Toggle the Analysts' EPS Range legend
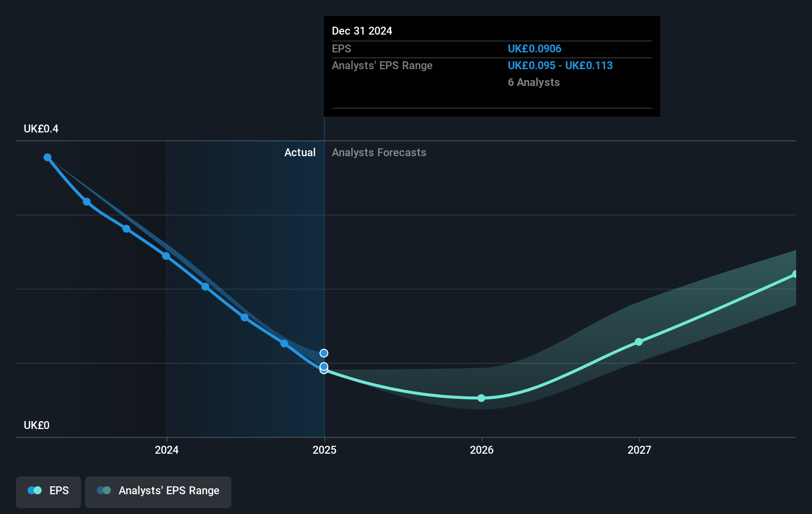 (158, 491)
